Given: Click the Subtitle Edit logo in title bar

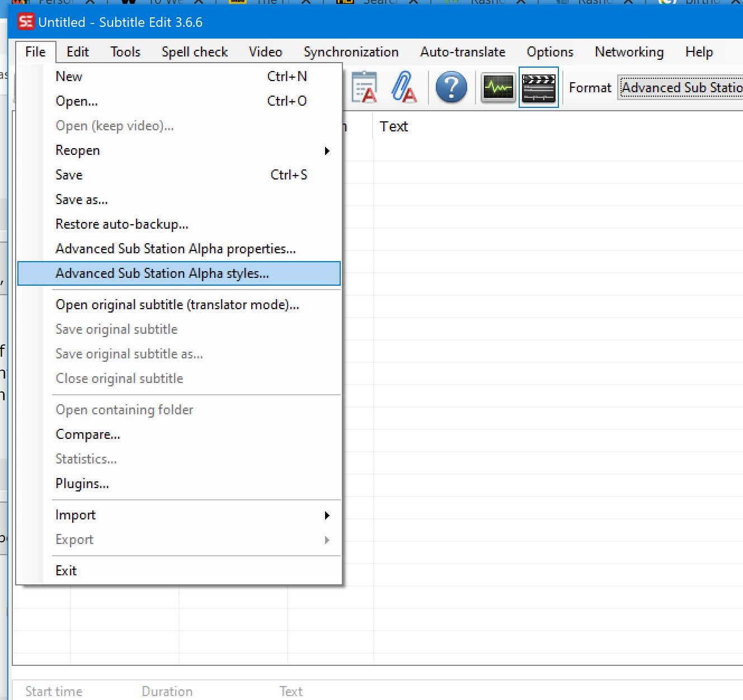Looking at the screenshot, I should [26, 22].
